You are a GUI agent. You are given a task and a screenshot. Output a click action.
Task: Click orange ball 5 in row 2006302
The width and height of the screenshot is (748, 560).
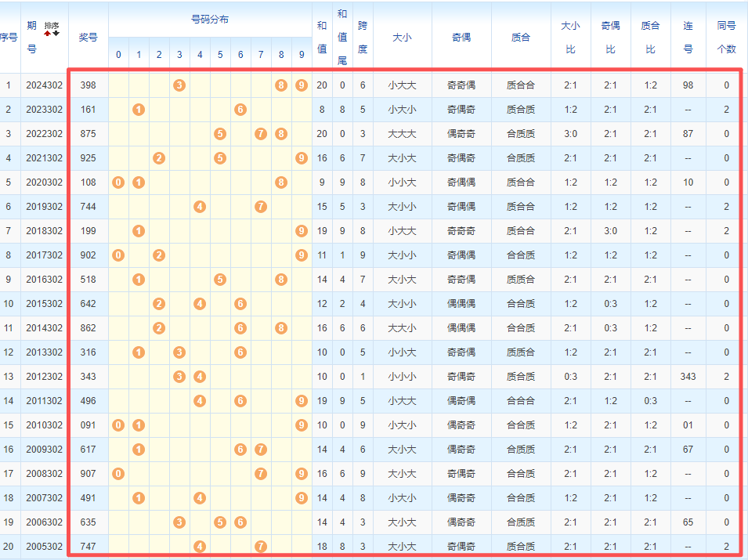click(220, 522)
